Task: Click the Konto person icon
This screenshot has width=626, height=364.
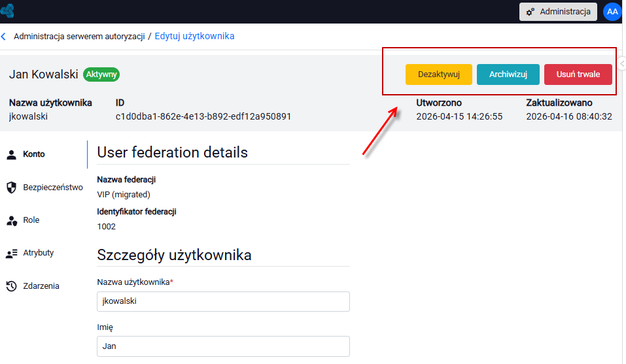Action: coord(12,155)
